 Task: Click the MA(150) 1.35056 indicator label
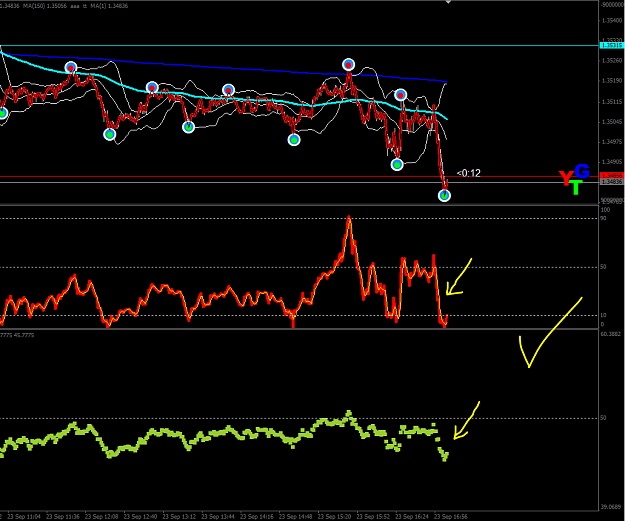point(45,6)
